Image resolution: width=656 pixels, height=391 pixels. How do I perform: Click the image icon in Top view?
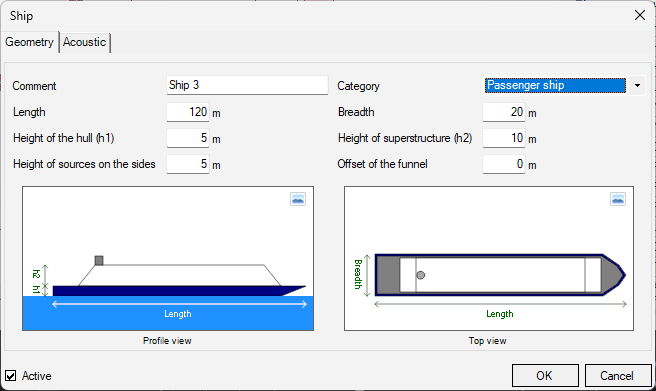point(618,199)
